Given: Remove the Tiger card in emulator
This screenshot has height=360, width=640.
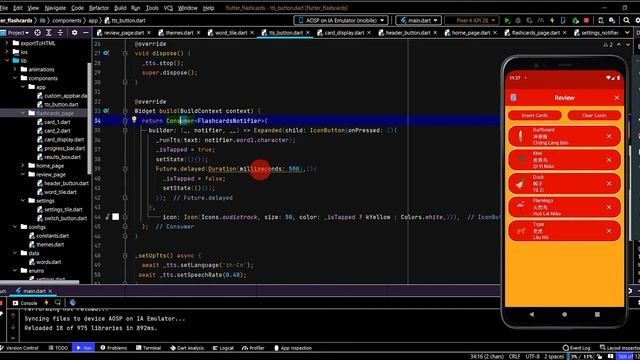Looking at the screenshot, I should coord(609,231).
